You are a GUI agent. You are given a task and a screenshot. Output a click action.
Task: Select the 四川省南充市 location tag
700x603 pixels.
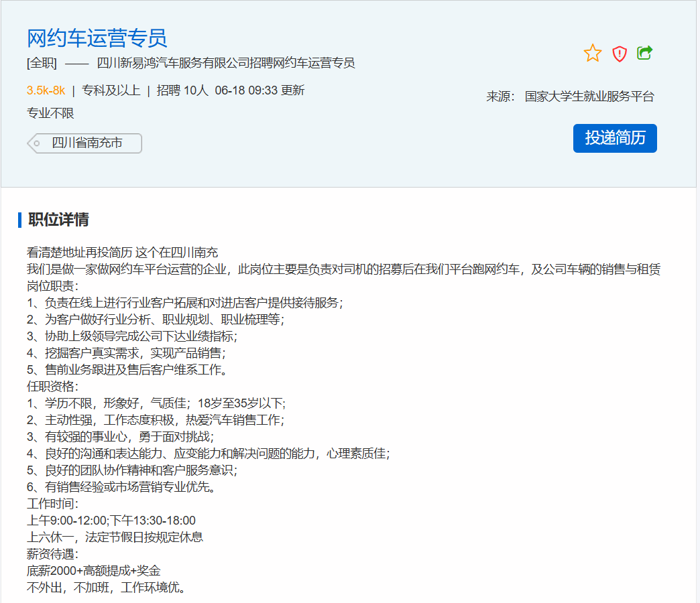(x=86, y=143)
